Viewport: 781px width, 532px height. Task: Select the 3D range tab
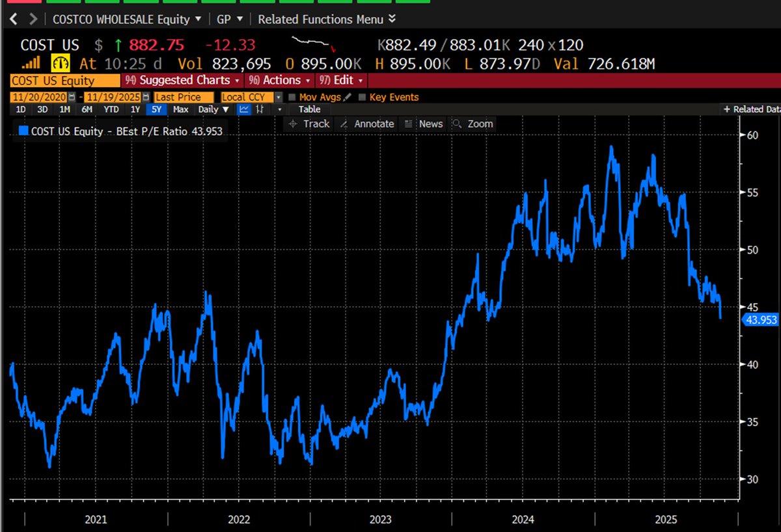42,109
